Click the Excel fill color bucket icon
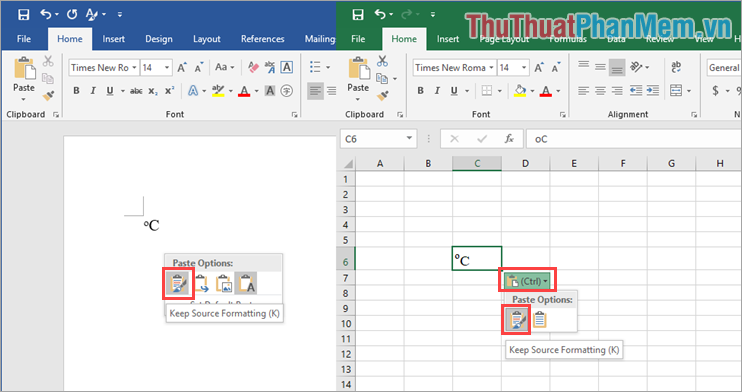The image size is (742, 392). pyautogui.click(x=520, y=90)
